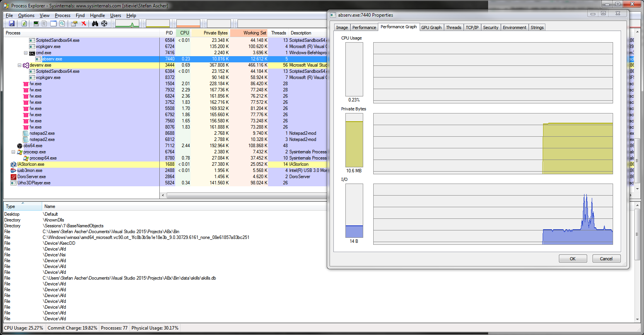
Task: Click the crosshair Find Window's Process icon
Action: (104, 24)
